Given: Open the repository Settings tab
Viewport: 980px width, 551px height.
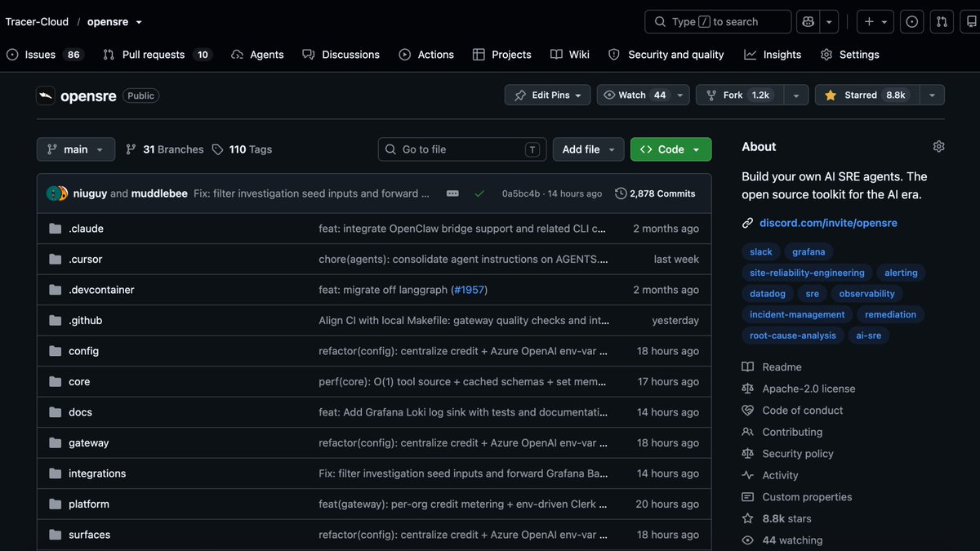Looking at the screenshot, I should [x=850, y=55].
